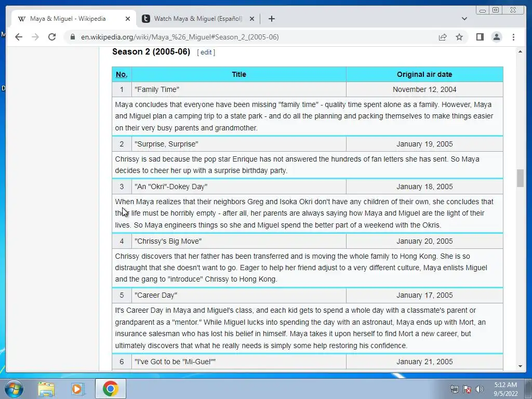This screenshot has height=399, width=532.
Task: Open the Chrome three-dot menu
Action: [x=514, y=37]
